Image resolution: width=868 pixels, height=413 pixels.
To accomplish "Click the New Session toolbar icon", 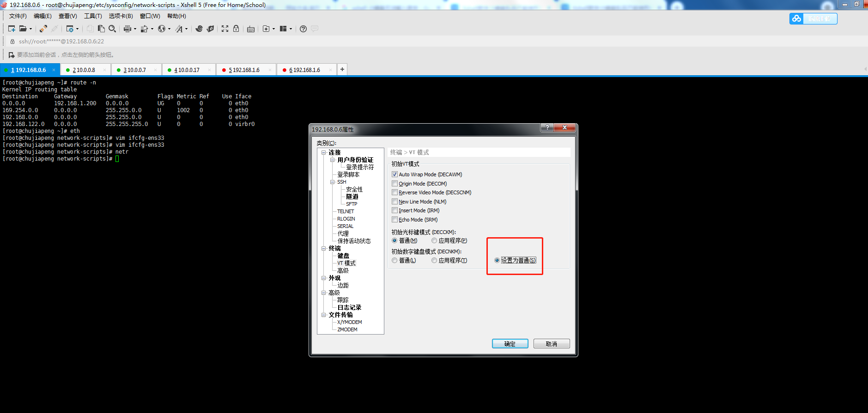I will [x=12, y=29].
